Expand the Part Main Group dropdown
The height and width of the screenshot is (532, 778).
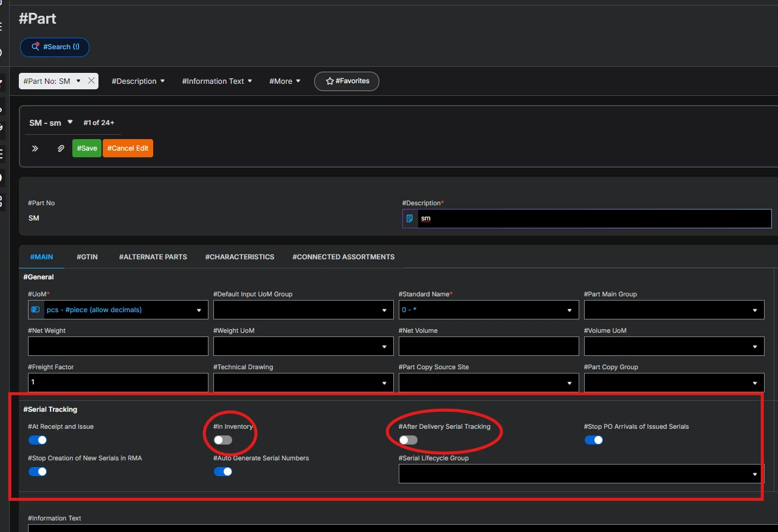click(754, 310)
